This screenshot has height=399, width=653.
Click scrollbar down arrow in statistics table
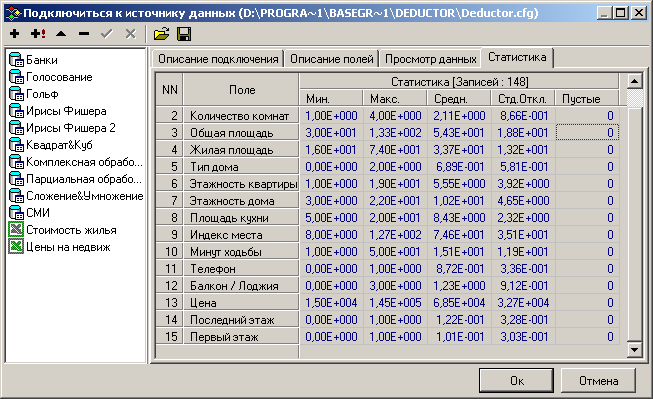click(634, 350)
